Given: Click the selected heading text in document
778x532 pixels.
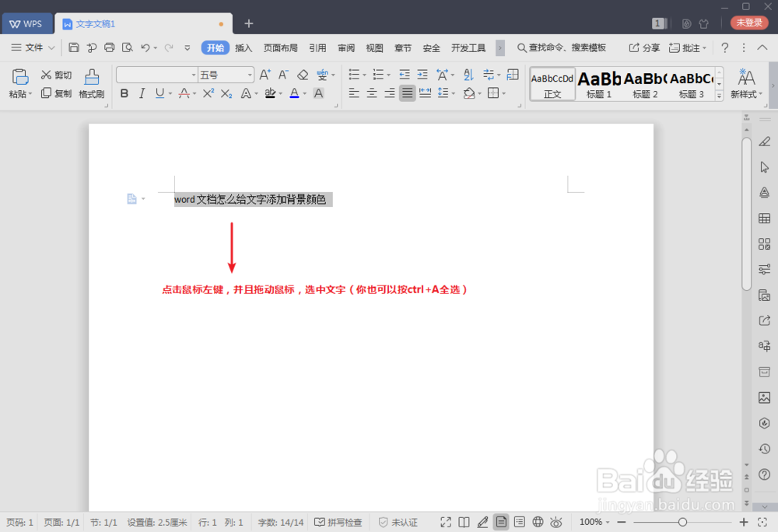Looking at the screenshot, I should 253,199.
